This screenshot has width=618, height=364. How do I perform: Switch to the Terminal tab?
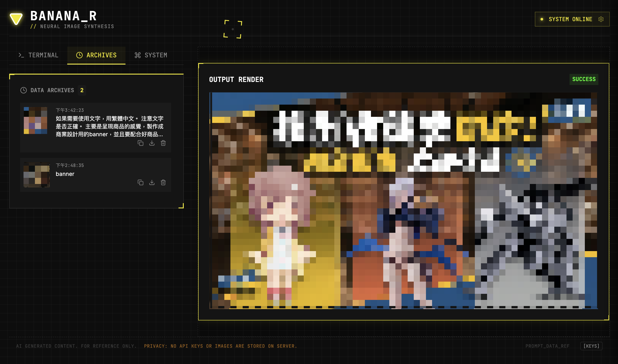pos(39,55)
